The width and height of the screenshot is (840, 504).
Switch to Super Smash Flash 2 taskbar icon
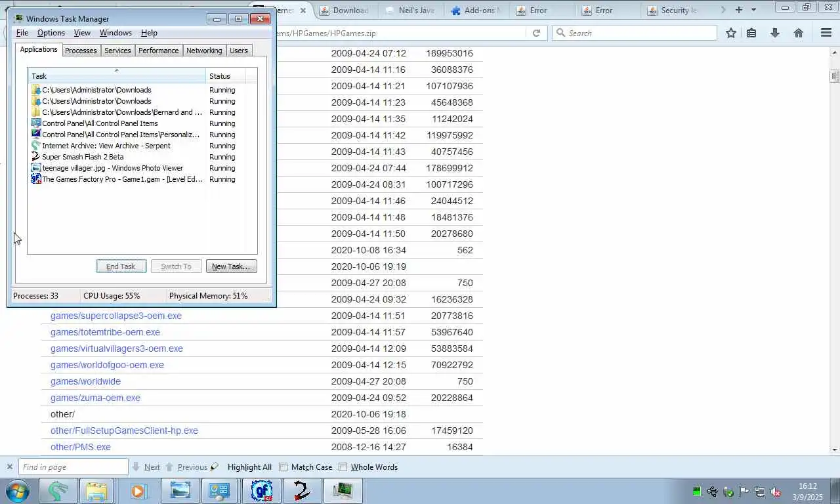pos(301,491)
